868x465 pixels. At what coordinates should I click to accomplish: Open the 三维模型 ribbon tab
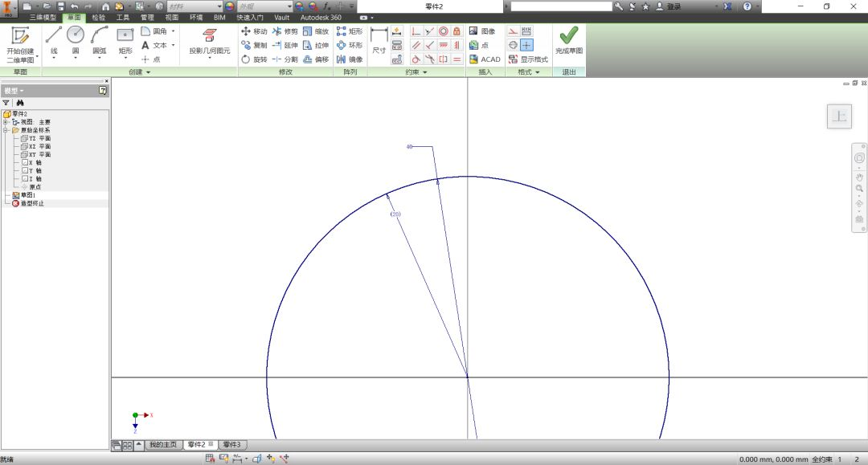coord(43,18)
